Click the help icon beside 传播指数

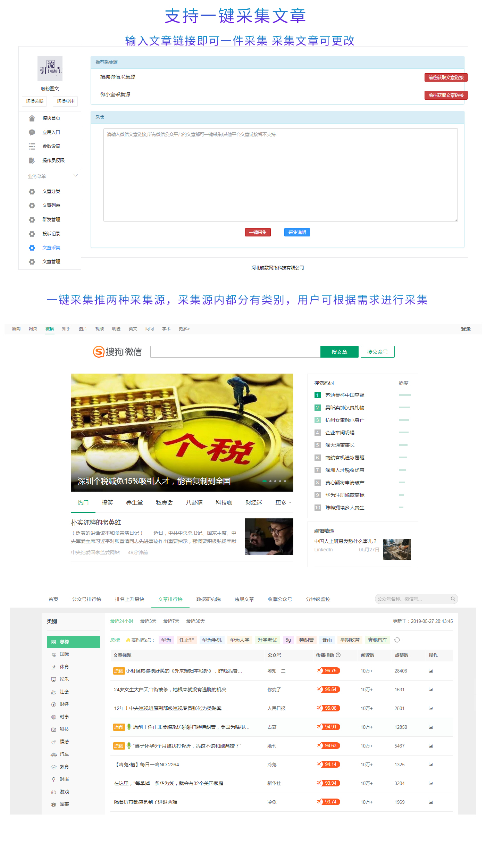pyautogui.click(x=338, y=655)
